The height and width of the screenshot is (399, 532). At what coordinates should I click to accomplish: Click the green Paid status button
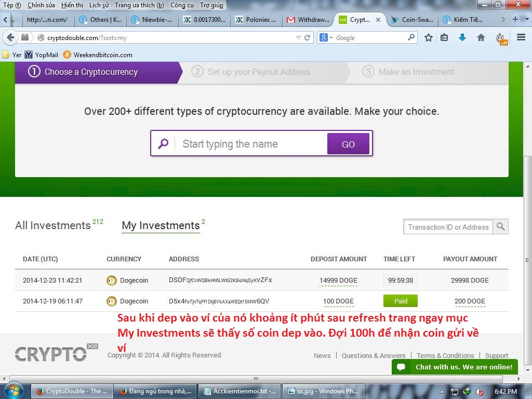point(401,301)
